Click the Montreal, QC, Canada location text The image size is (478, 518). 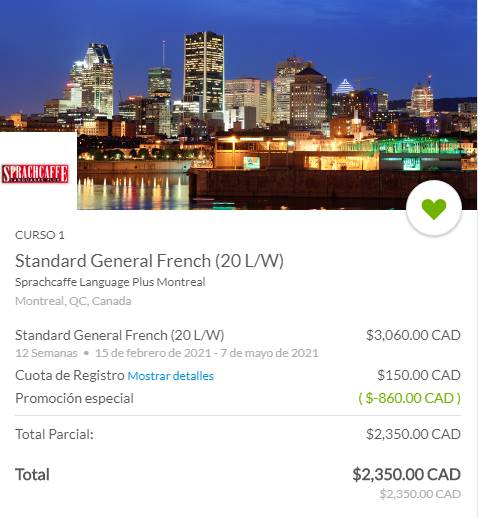click(x=73, y=301)
